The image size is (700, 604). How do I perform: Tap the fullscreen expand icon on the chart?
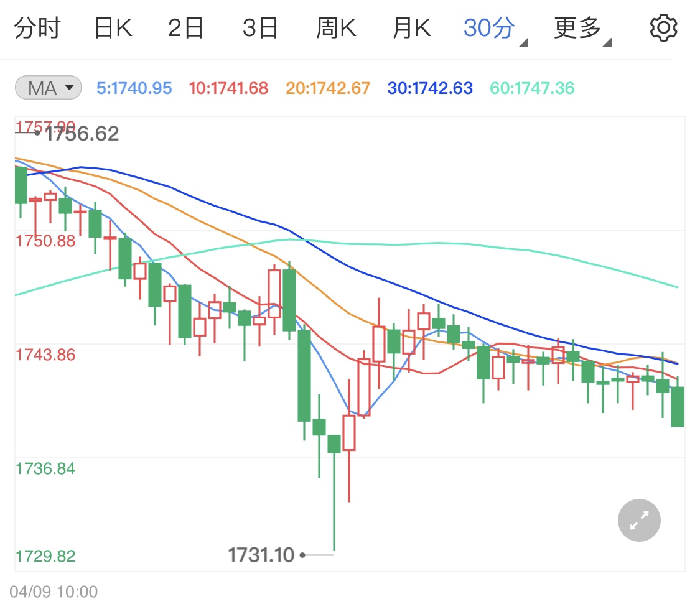point(638,520)
